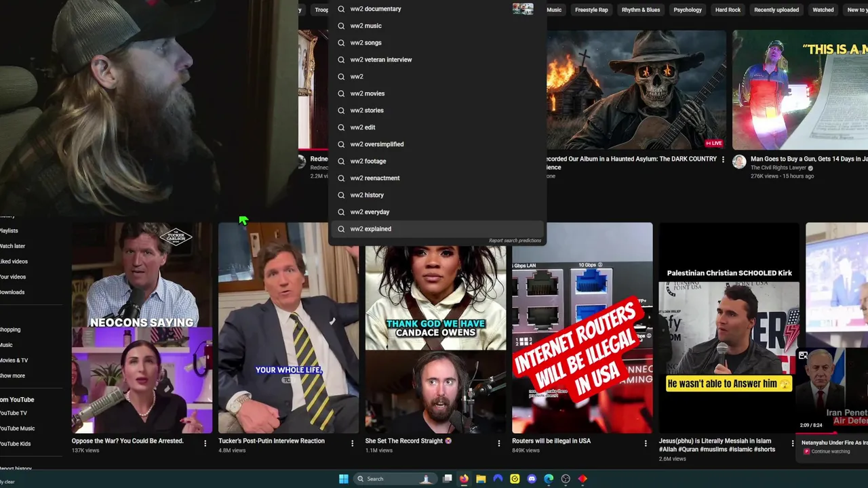Image resolution: width=868 pixels, height=488 pixels.
Task: Select 'ww2 veteran interview' suggestion
Action: pos(437,60)
